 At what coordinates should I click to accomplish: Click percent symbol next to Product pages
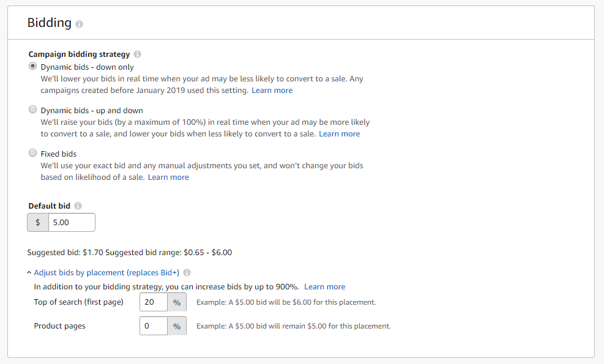click(x=177, y=326)
